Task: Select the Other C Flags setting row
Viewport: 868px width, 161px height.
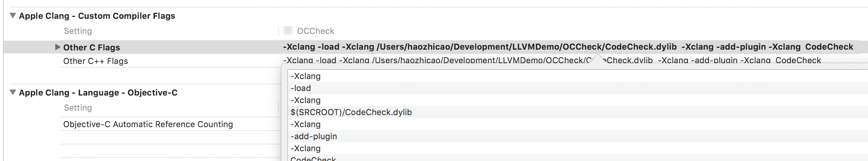Action: click(91, 47)
